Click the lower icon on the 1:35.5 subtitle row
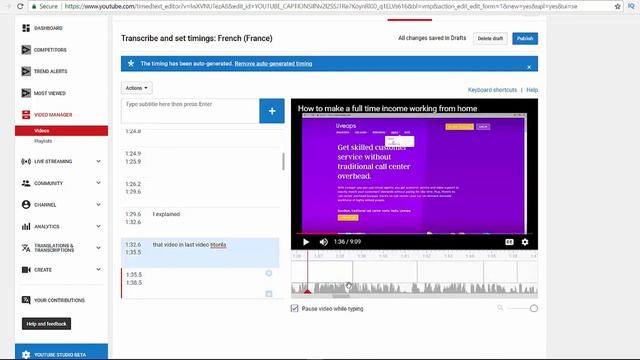 point(269,294)
